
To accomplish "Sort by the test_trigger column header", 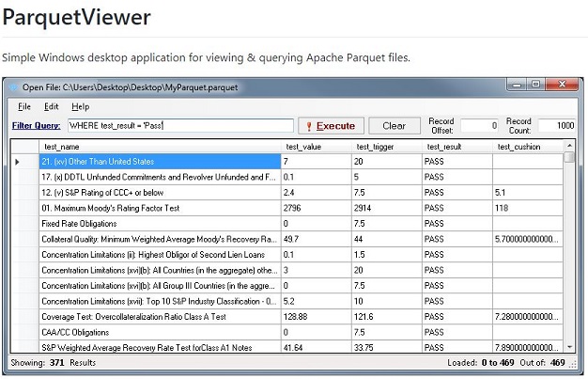I will [x=387, y=147].
